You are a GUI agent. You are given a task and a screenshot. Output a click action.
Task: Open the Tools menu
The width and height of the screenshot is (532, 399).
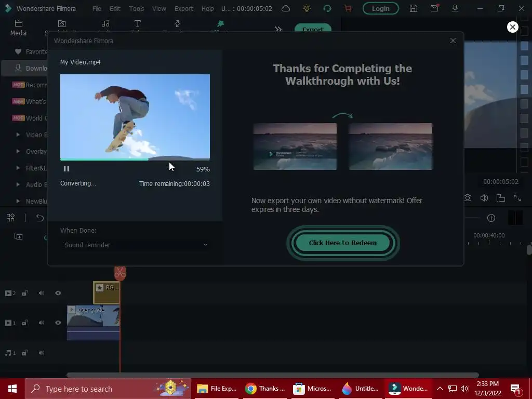137,8
